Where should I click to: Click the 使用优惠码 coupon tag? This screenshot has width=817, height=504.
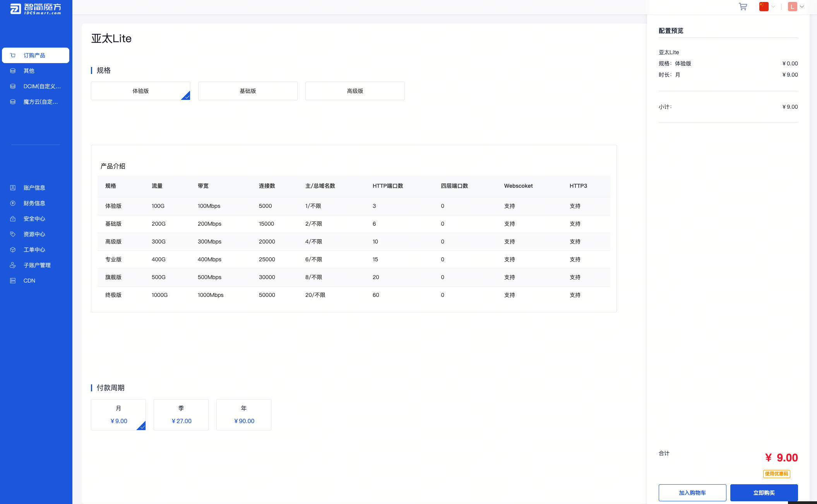(x=776, y=474)
